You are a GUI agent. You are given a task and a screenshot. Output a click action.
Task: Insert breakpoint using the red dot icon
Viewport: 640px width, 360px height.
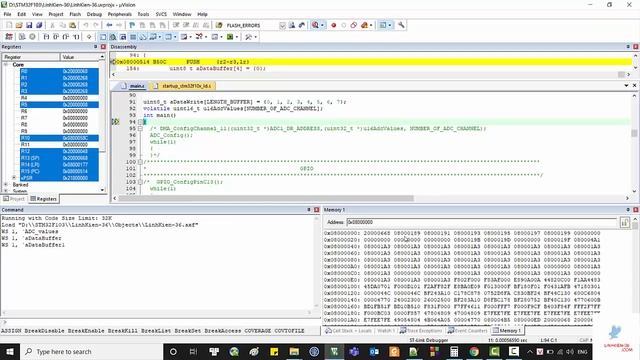click(x=333, y=25)
